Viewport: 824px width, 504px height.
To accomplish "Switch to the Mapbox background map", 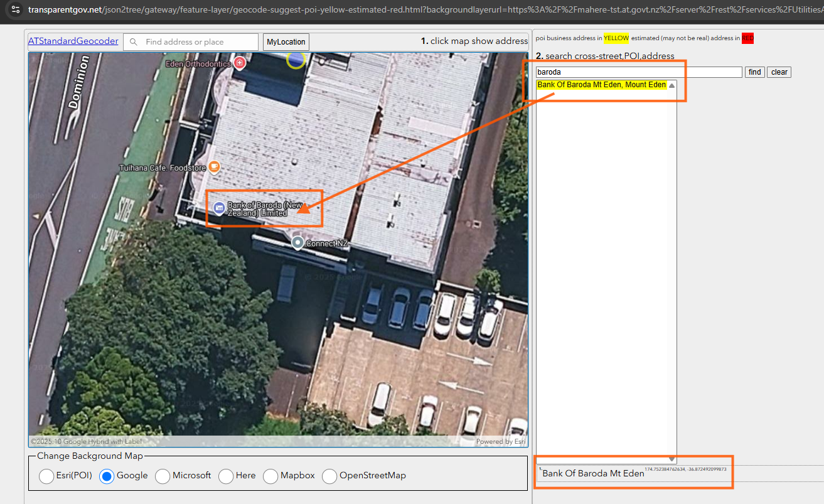I will tap(270, 476).
